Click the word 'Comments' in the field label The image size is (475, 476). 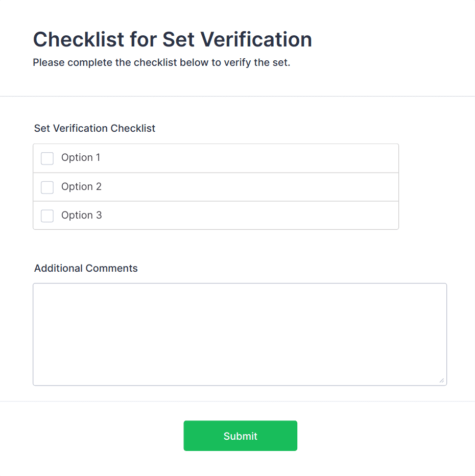[111, 268]
